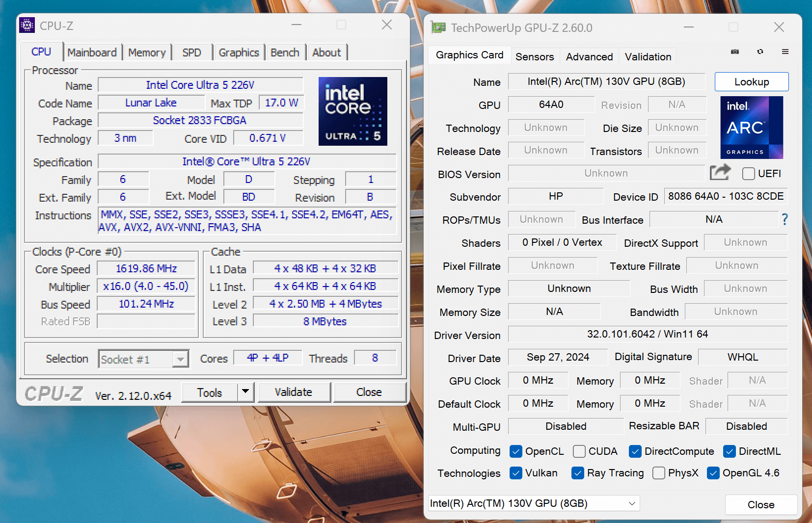Open the Sensors tab in GPU-Z

[535, 57]
